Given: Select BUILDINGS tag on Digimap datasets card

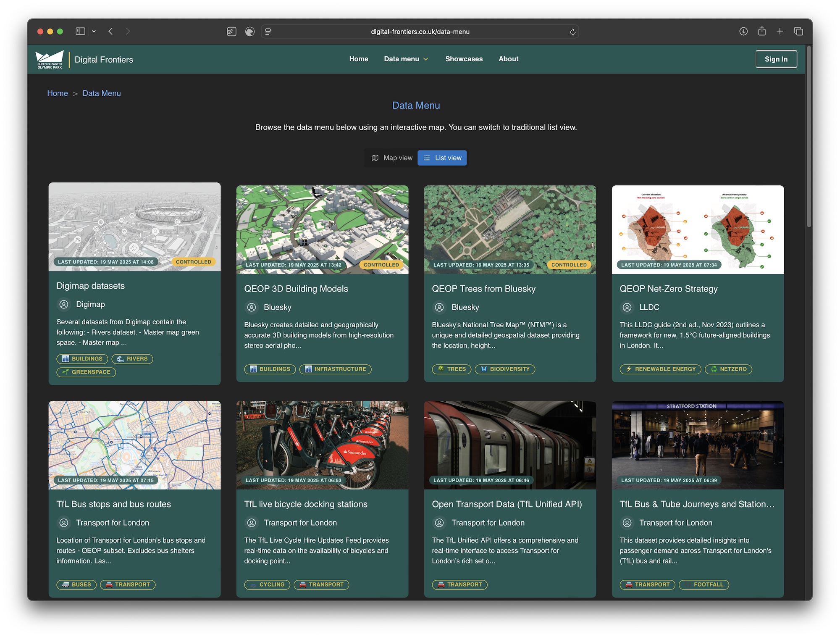Looking at the screenshot, I should point(82,359).
